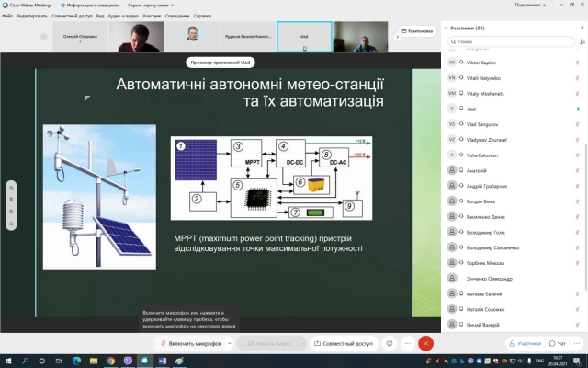Click participant list sort icon
The width and height of the screenshot is (588, 368).
(580, 42)
